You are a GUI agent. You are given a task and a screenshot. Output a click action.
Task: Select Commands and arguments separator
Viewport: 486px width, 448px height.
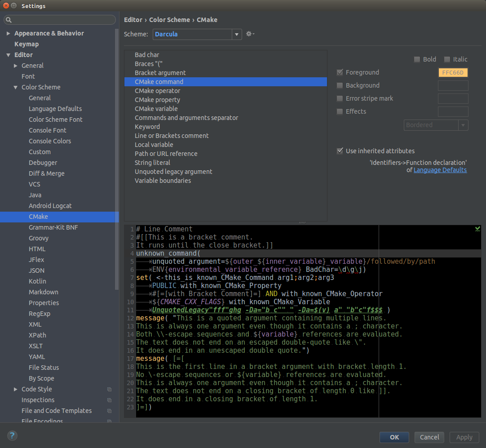(x=225, y=118)
